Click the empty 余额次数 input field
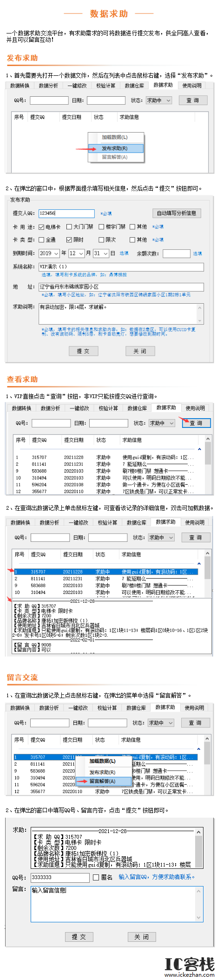Viewport: 223px width, 980px height. (x=177, y=253)
